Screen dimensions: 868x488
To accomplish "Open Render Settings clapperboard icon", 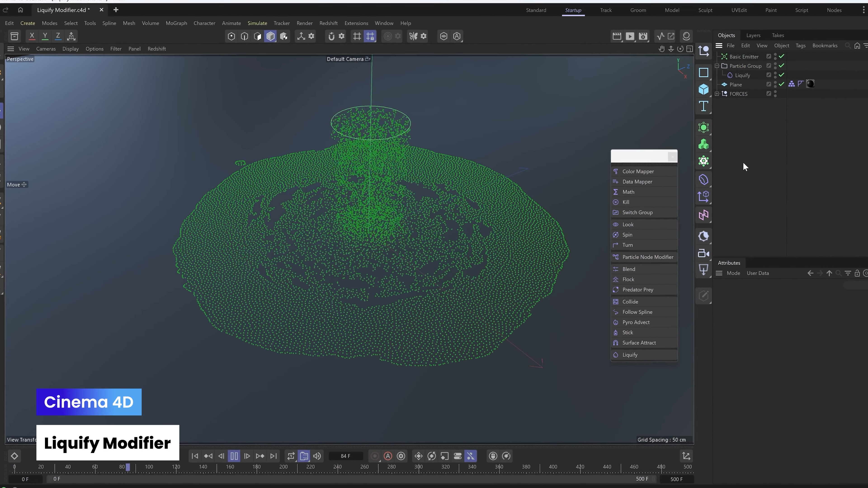I will click(643, 36).
